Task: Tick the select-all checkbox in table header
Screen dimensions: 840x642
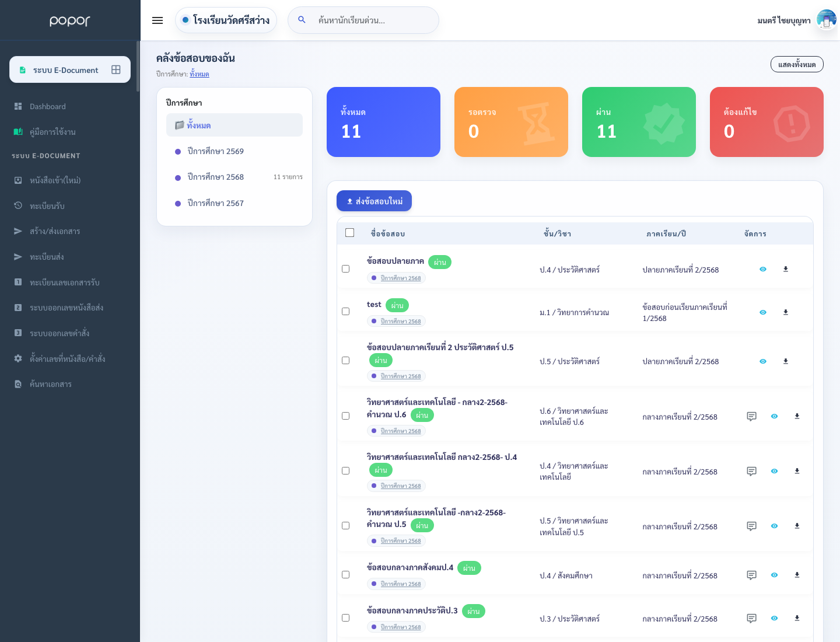Action: tap(350, 233)
